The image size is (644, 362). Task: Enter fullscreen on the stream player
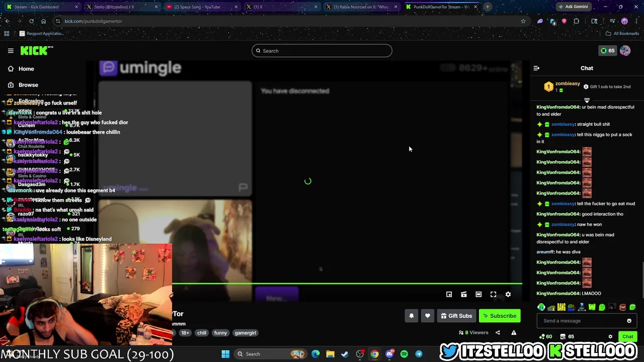(x=493, y=295)
